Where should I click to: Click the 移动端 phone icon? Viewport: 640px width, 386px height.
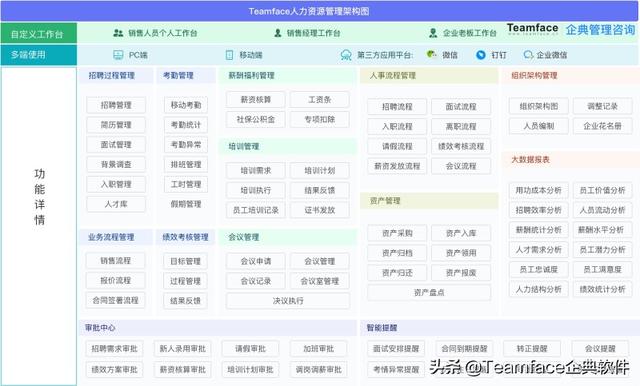pyautogui.click(x=229, y=55)
